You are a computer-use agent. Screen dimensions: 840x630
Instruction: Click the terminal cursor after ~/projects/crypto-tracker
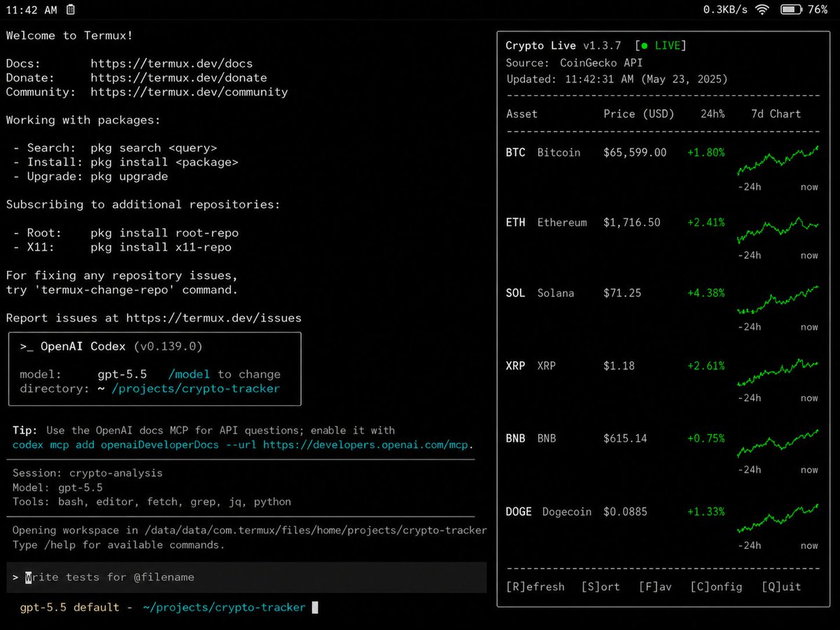pyautogui.click(x=315, y=608)
